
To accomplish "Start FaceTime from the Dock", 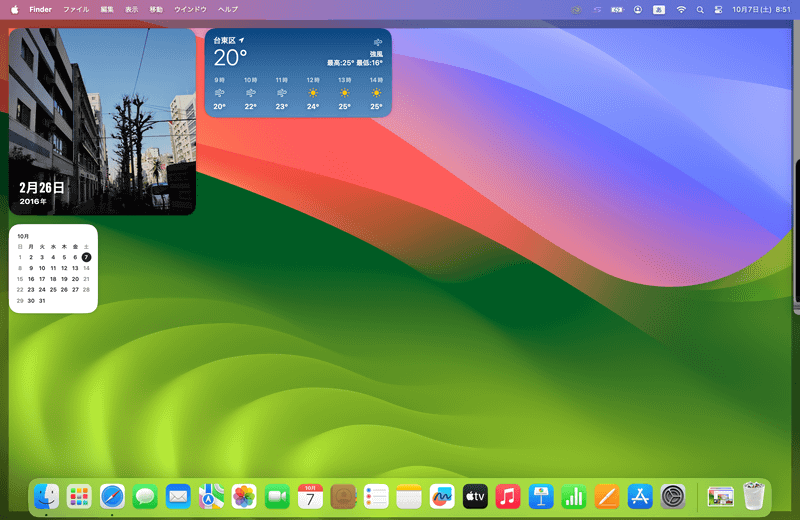I will (x=277, y=496).
